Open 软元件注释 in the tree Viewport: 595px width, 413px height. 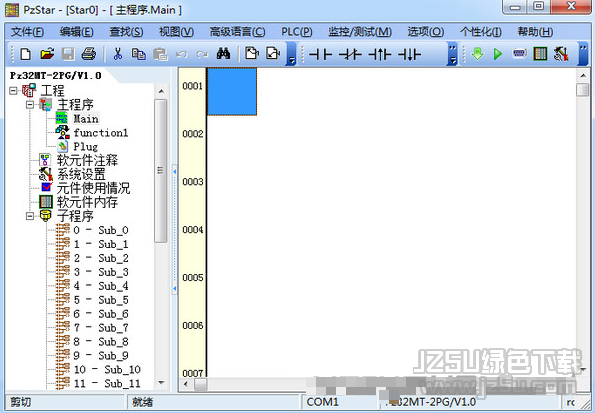click(x=87, y=160)
